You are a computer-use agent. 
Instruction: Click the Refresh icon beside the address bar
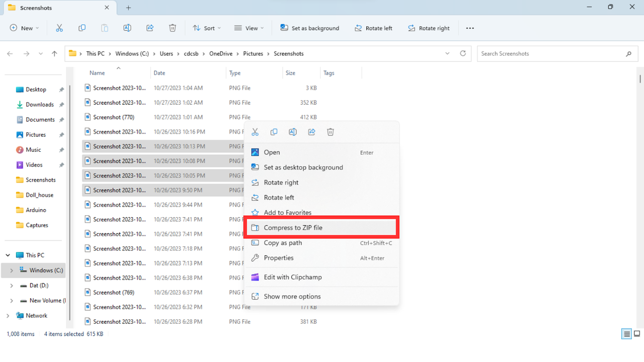pos(462,53)
